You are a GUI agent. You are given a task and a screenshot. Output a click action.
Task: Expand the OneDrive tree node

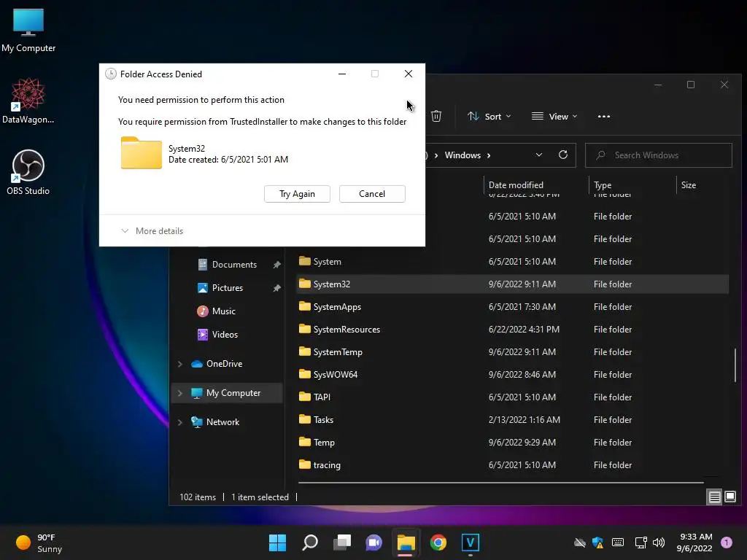click(x=180, y=364)
